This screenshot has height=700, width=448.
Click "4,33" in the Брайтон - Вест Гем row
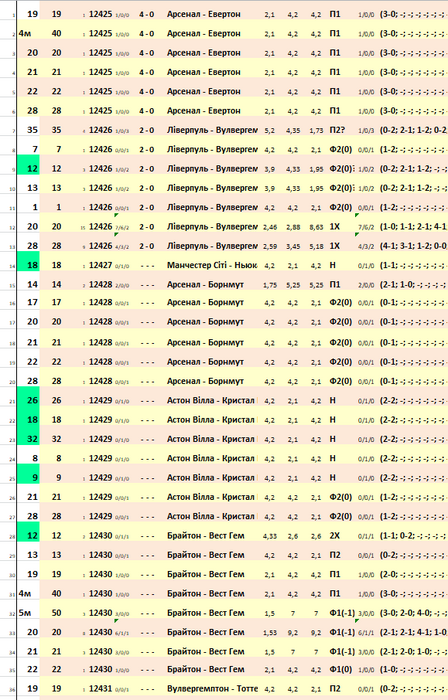tap(269, 536)
